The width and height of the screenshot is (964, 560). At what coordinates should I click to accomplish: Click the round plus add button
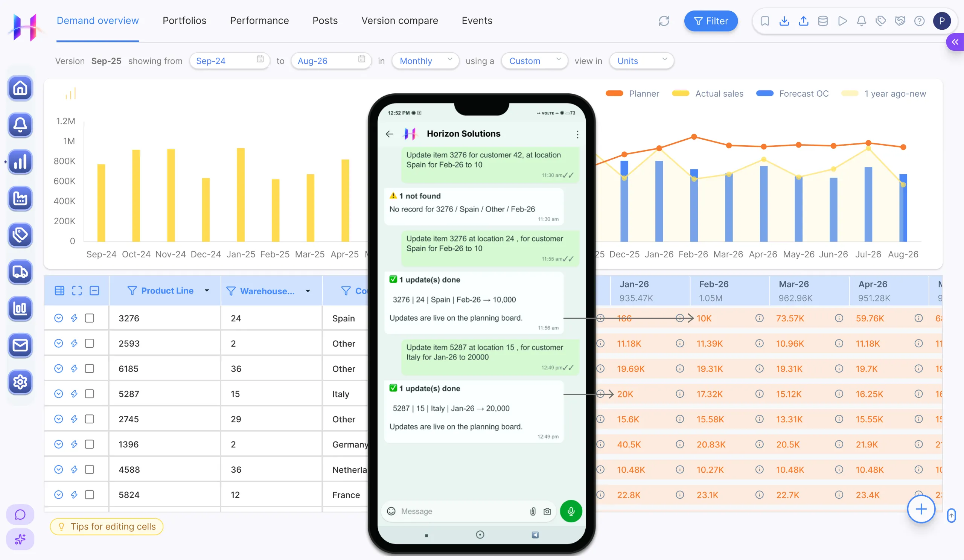point(921,509)
